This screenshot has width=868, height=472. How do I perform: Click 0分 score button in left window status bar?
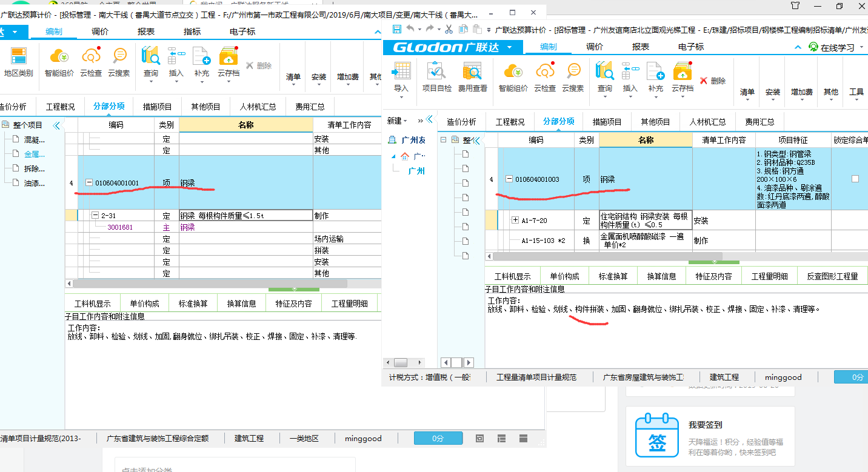click(x=438, y=438)
